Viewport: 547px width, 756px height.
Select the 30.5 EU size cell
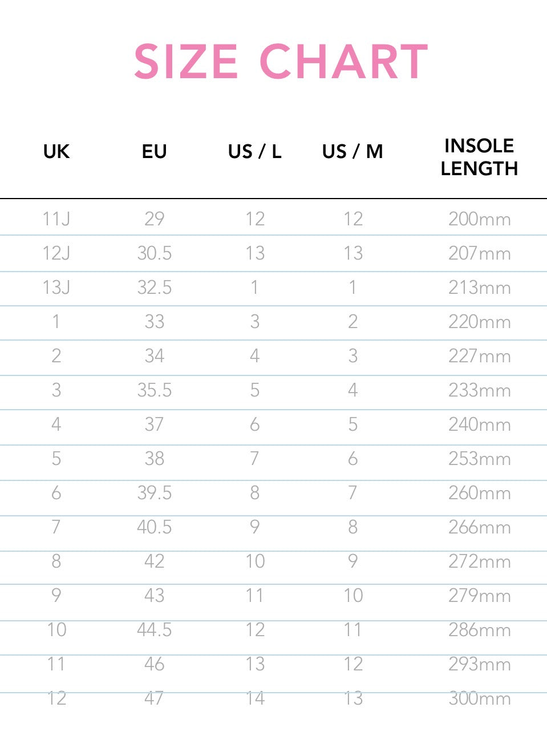(x=154, y=253)
